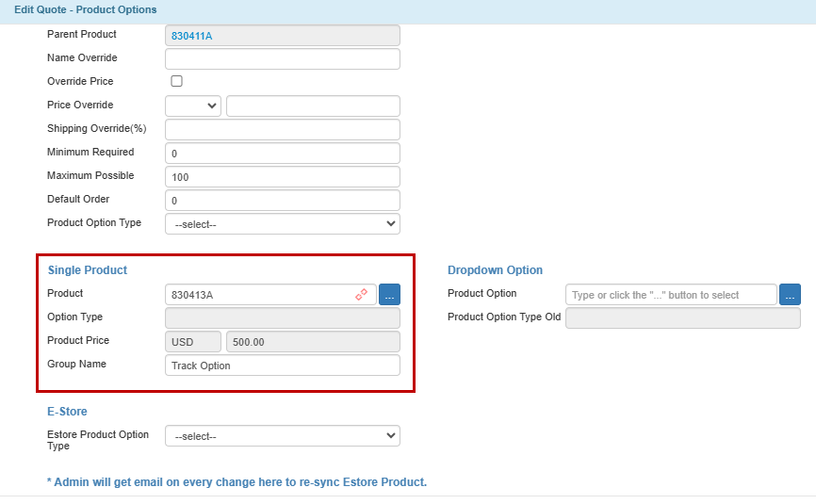
Task: Click the Product Option search input
Action: point(671,294)
